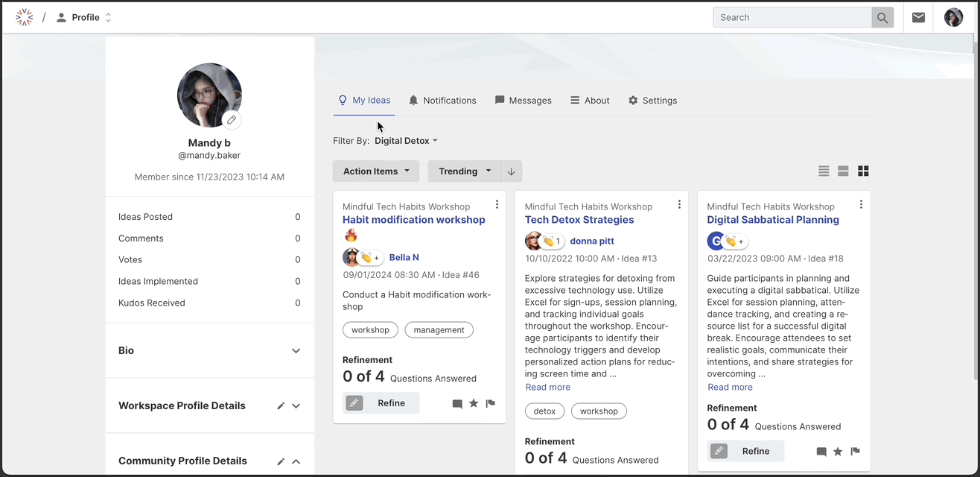This screenshot has width=980, height=477.
Task: Switch to the Notifications tab
Action: pyautogui.click(x=442, y=101)
